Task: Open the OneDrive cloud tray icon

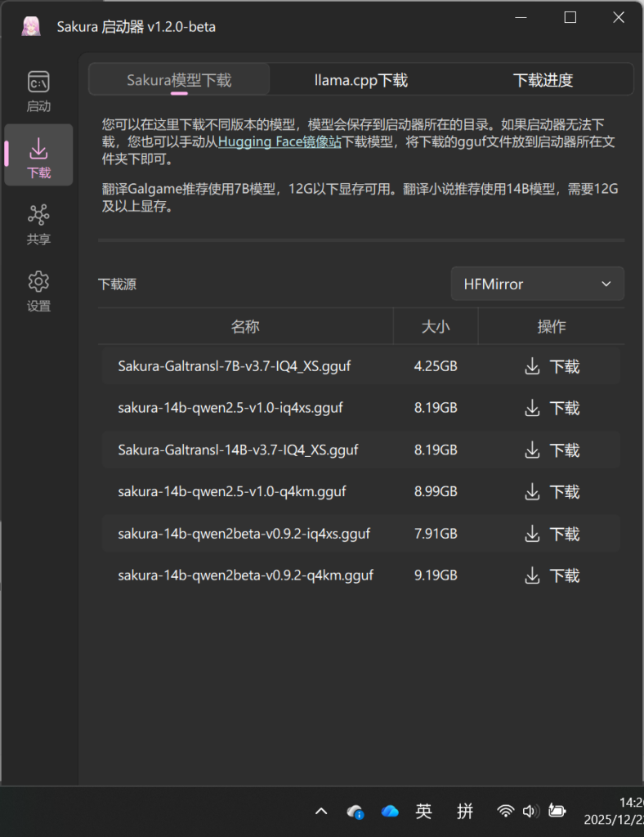Action: click(x=390, y=811)
